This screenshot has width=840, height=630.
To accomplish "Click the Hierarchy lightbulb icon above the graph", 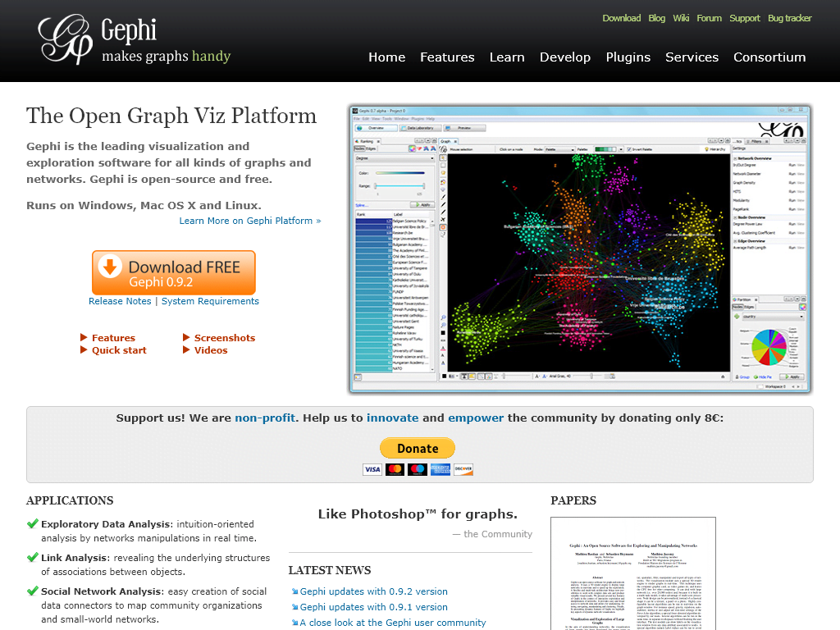I will pyautogui.click(x=707, y=148).
